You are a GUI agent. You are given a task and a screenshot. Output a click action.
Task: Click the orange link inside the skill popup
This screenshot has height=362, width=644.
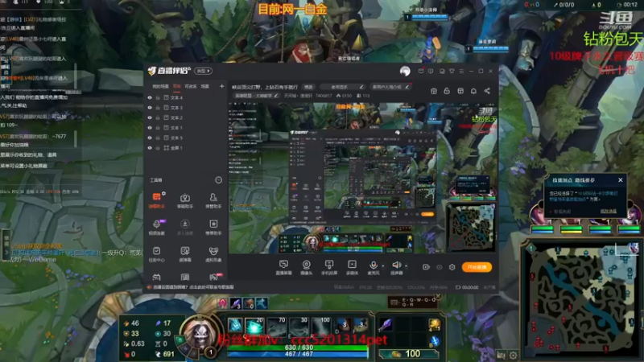tap(609, 212)
